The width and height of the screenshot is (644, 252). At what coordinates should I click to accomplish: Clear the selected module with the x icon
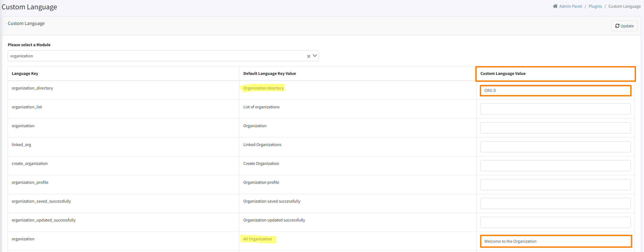point(308,56)
